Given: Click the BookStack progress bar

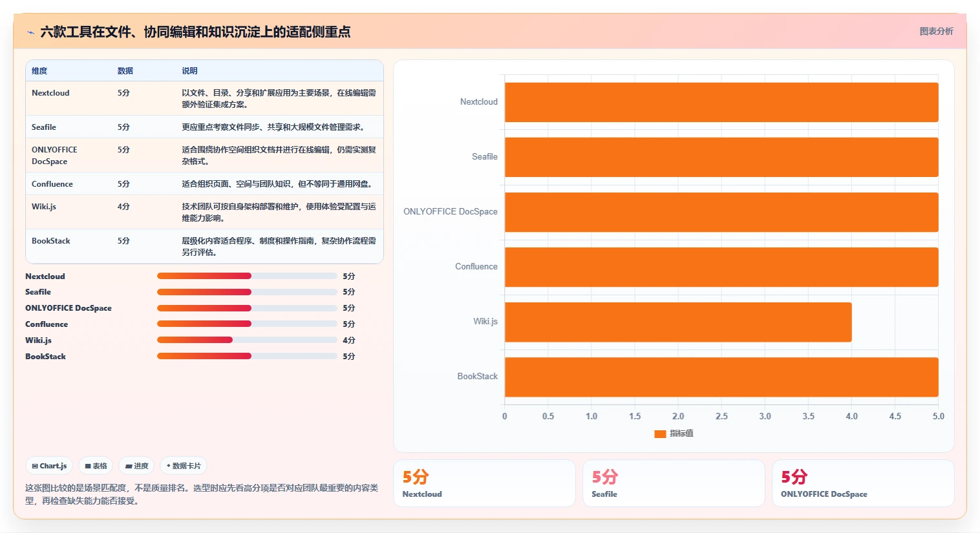Looking at the screenshot, I should click(x=247, y=356).
